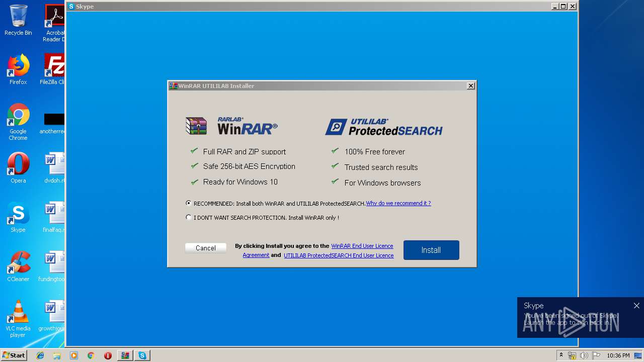Maximize the Skype window

click(x=563, y=7)
